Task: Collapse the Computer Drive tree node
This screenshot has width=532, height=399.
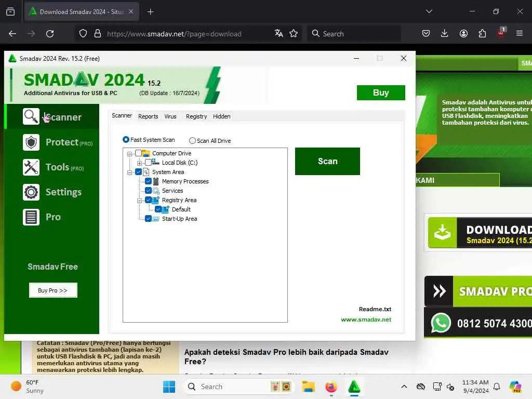Action: click(x=129, y=154)
